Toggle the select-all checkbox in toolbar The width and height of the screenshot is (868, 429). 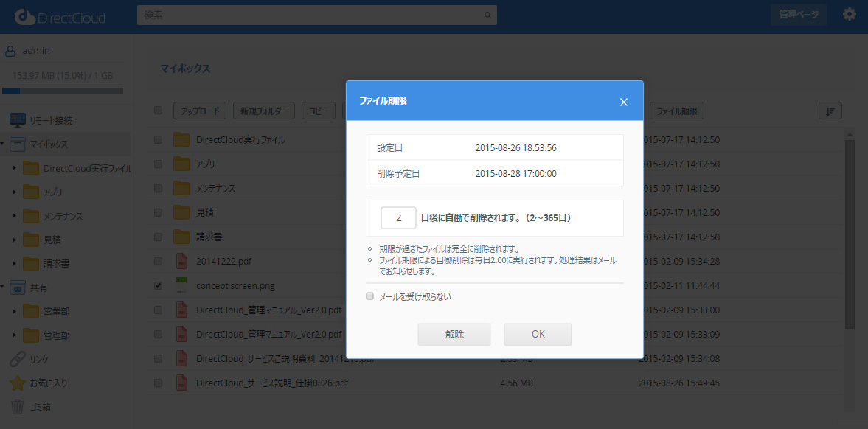pos(158,110)
